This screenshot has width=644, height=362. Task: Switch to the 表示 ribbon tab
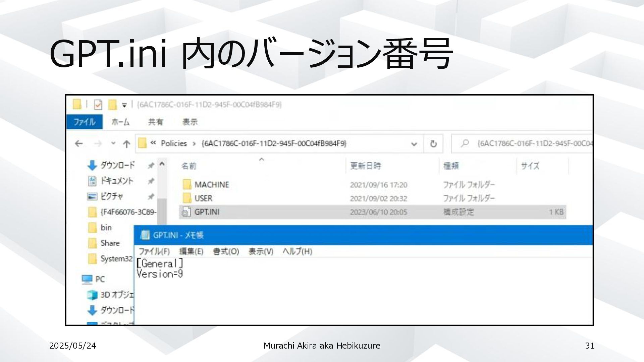pyautogui.click(x=190, y=122)
